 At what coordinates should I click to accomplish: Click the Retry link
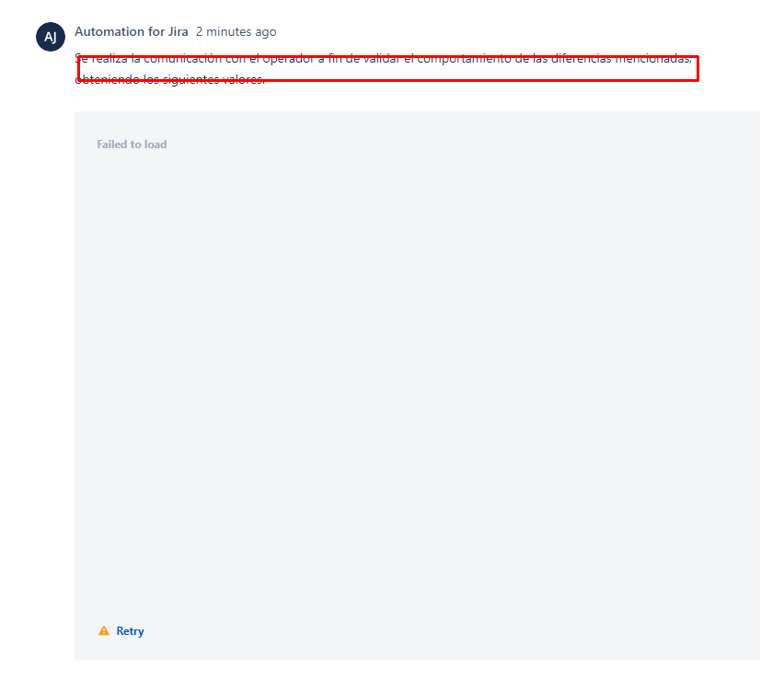pyautogui.click(x=130, y=631)
